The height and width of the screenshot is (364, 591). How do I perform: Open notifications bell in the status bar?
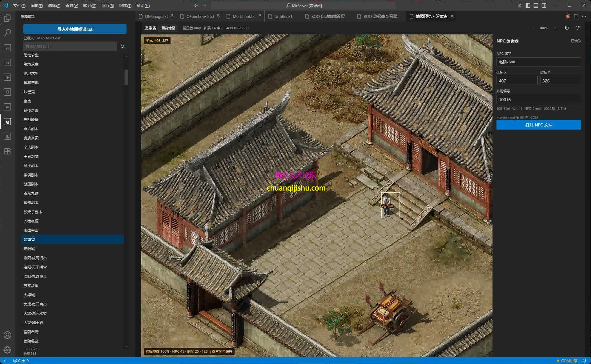584,361
